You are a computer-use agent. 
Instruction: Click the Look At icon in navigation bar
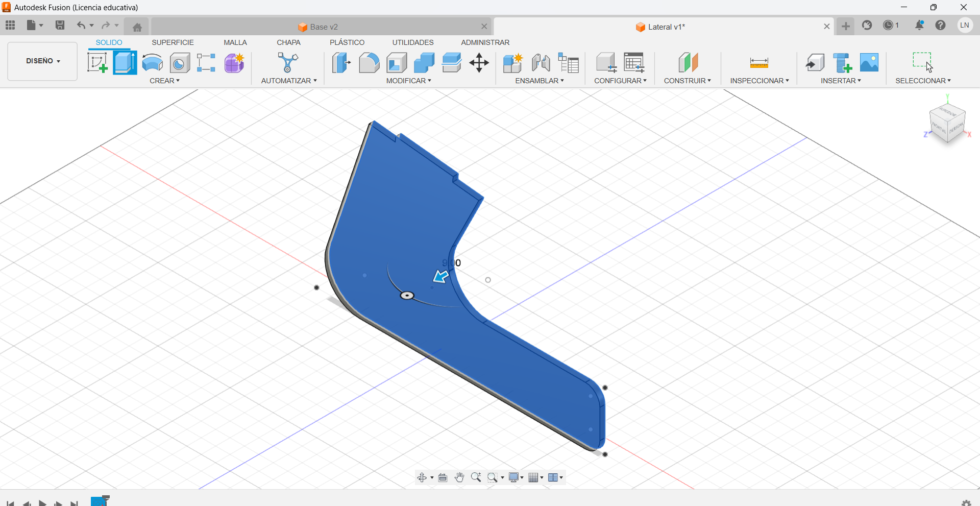point(443,477)
